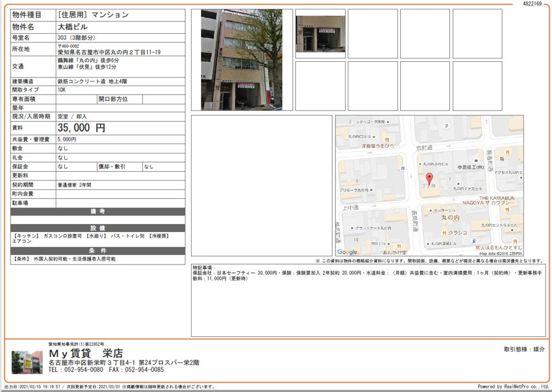
Task: Open the small building entrance thumbnail
Action: point(320,34)
